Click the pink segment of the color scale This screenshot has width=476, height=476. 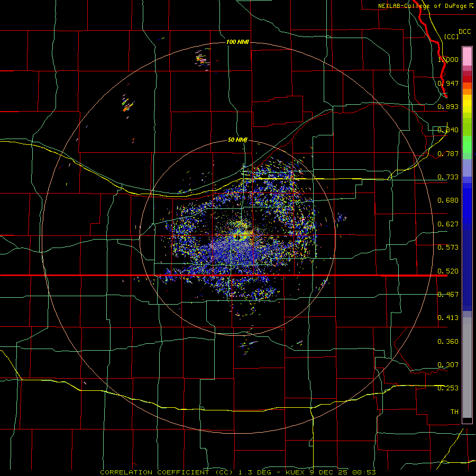[x=467, y=57]
